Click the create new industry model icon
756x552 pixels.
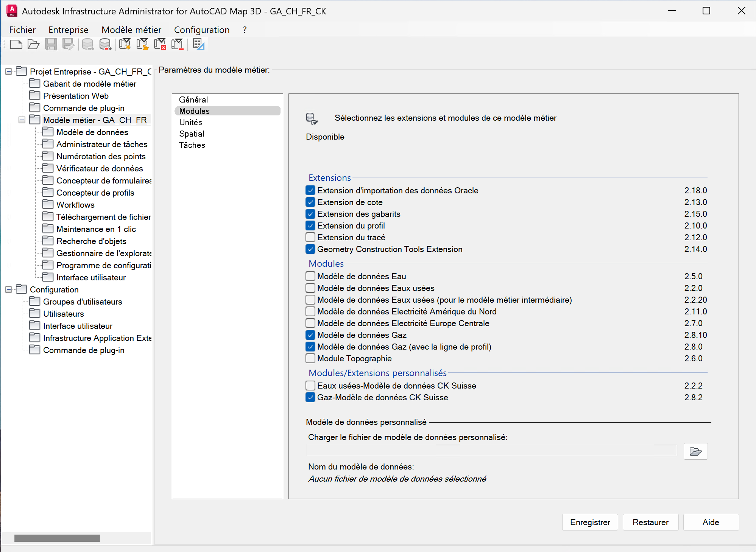click(x=125, y=45)
